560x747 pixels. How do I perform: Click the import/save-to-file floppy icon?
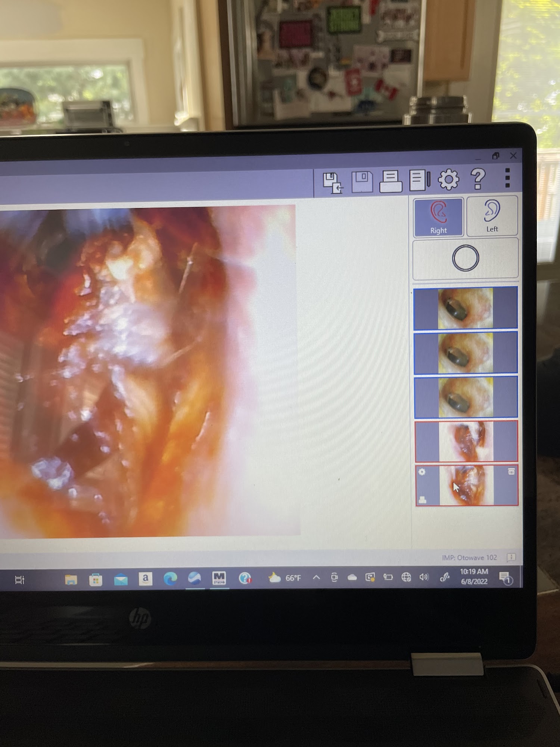point(333,182)
